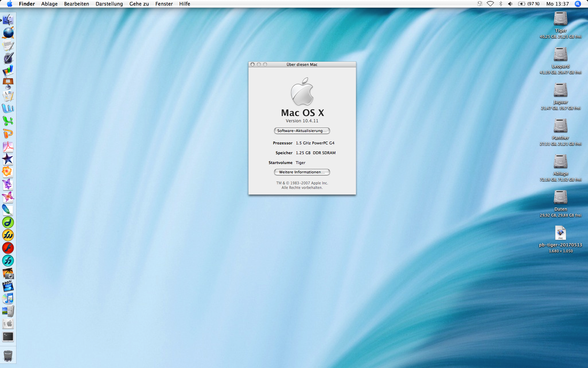Open the dark star Adobe GoLive icon
Viewport: 588px width, 368px height.
[x=8, y=159]
